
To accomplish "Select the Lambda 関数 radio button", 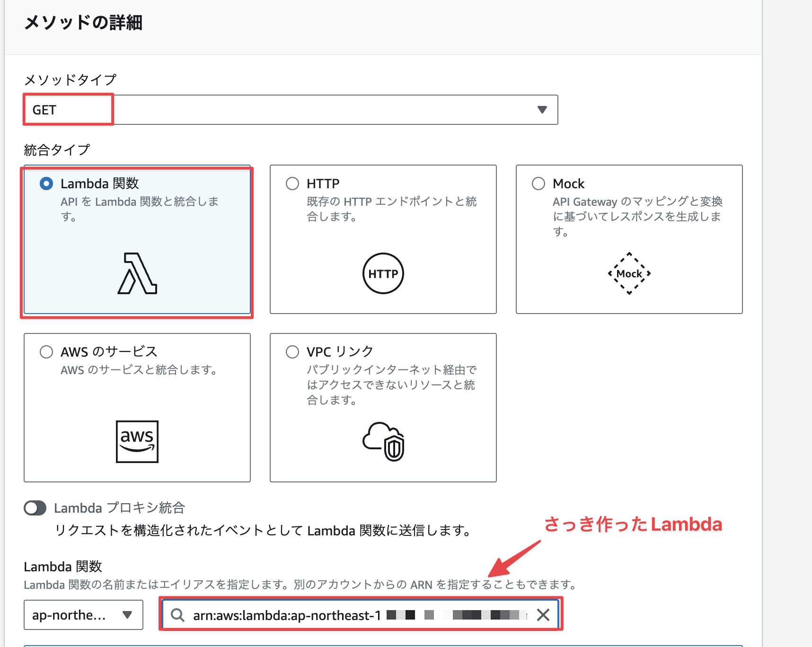I will [x=46, y=184].
